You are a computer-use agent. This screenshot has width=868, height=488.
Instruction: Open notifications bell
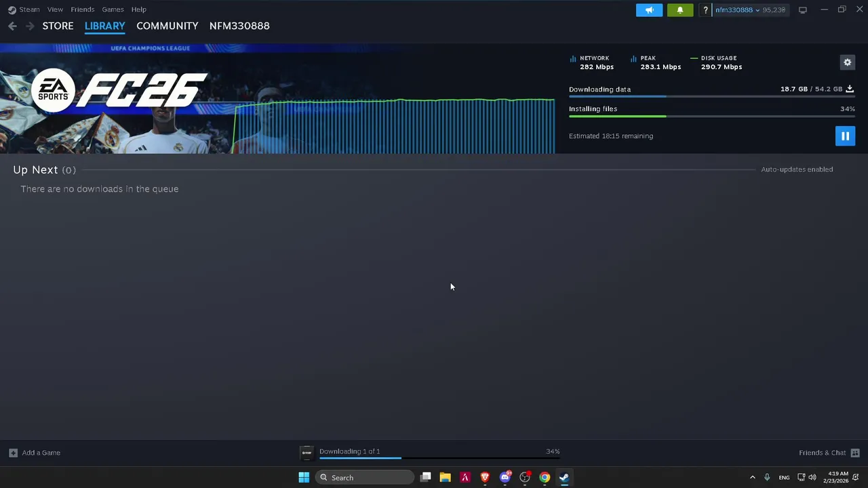coord(679,10)
